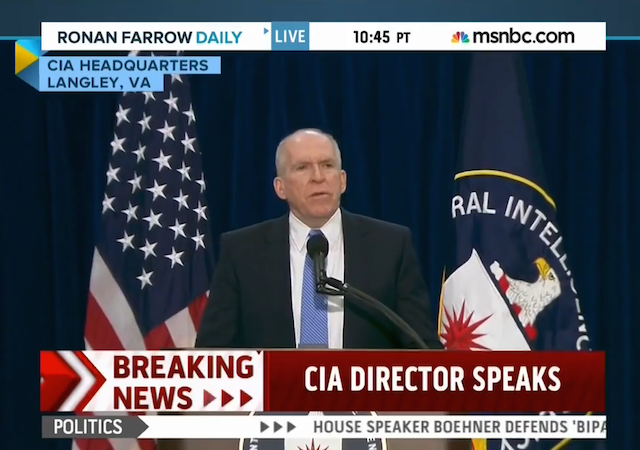Click the three dark ticker arrows

[278, 427]
